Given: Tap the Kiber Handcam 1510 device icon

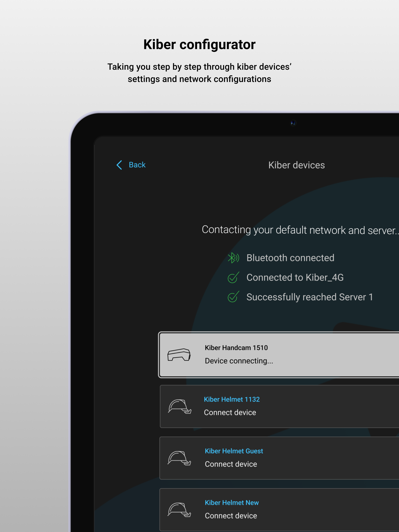Looking at the screenshot, I should coord(179,355).
